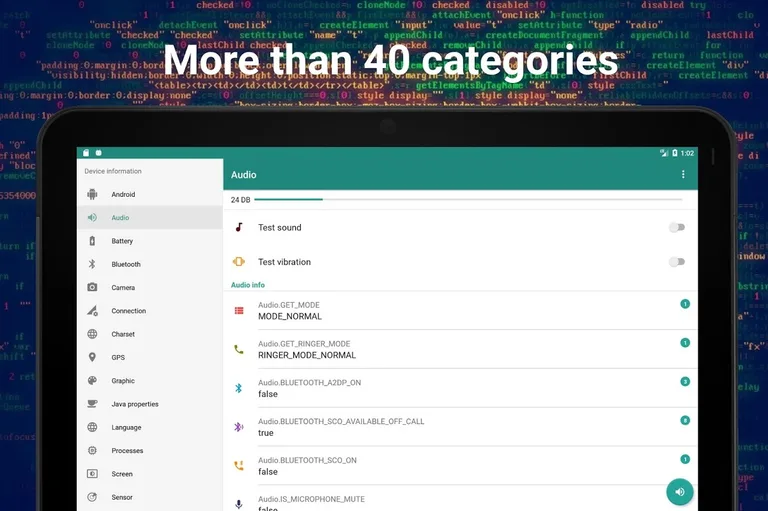Screen dimensions: 768x511
Task: Click the Bluetooth icon for BLUETOOTH_A2DP_ON
Action: point(239,388)
